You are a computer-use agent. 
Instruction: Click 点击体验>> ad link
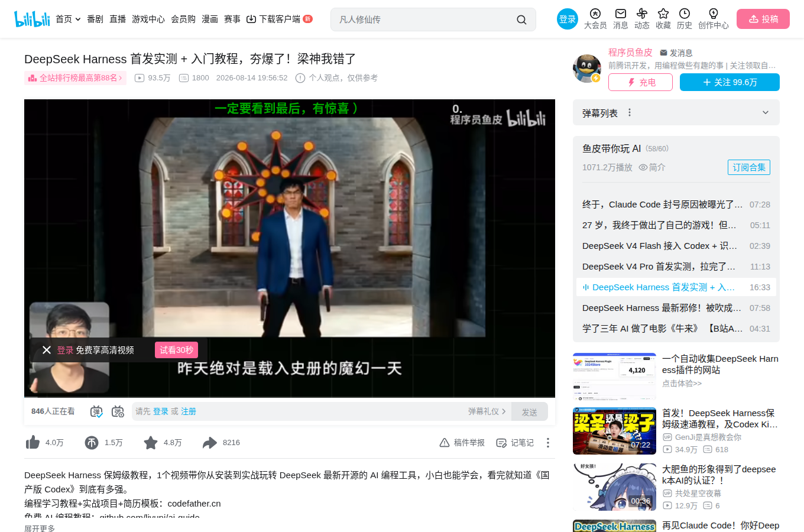682,384
